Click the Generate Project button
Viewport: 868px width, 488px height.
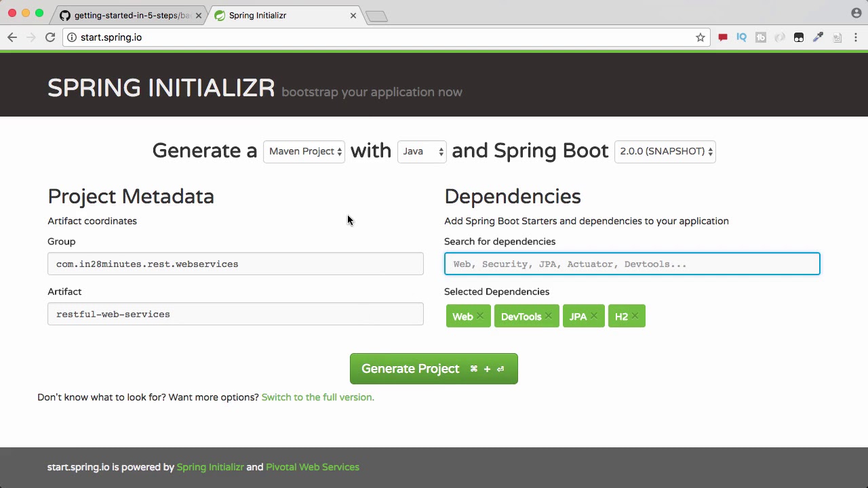click(x=434, y=369)
